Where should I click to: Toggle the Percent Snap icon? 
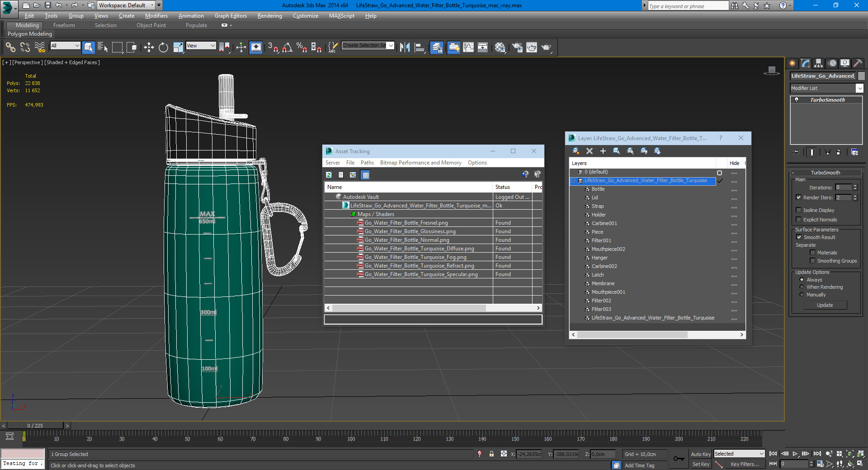pyautogui.click(x=302, y=47)
